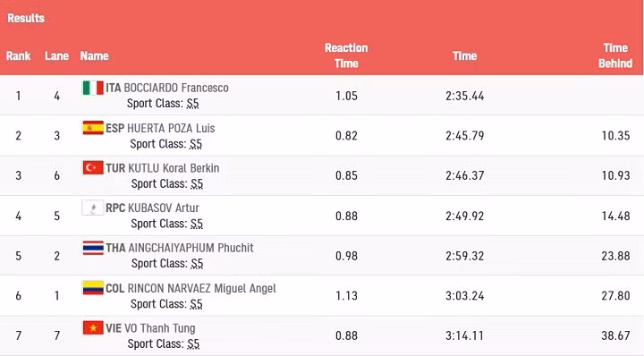
Task: Click the RPC emblem icon
Action: 93,208
